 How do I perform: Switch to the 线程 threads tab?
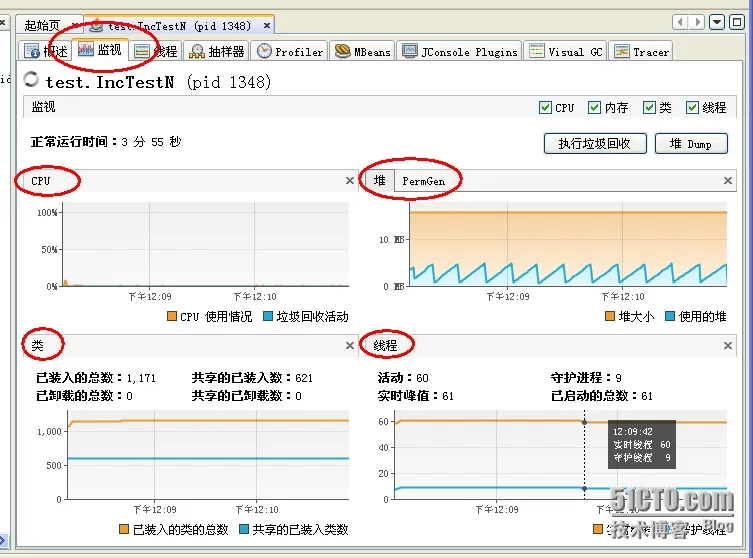pyautogui.click(x=155, y=51)
